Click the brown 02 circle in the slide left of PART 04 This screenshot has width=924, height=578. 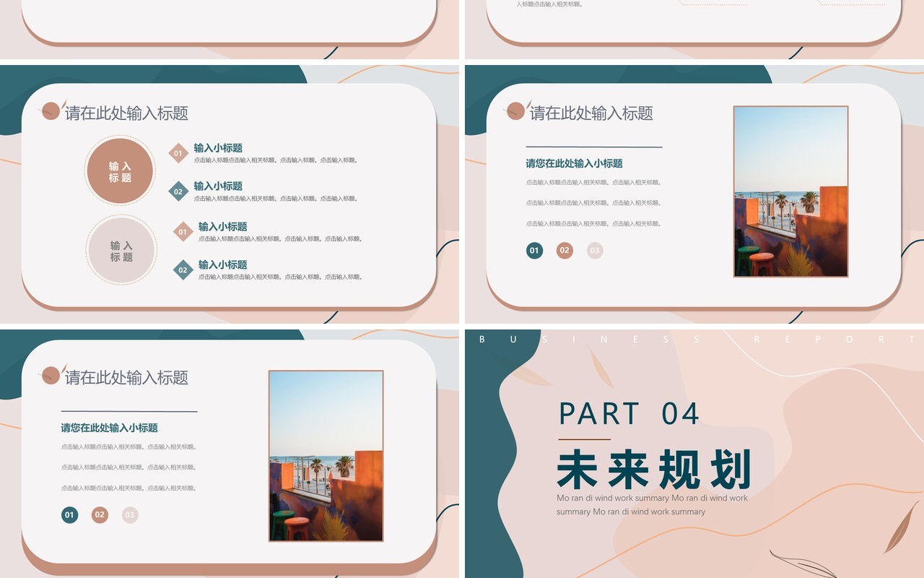coord(100,515)
